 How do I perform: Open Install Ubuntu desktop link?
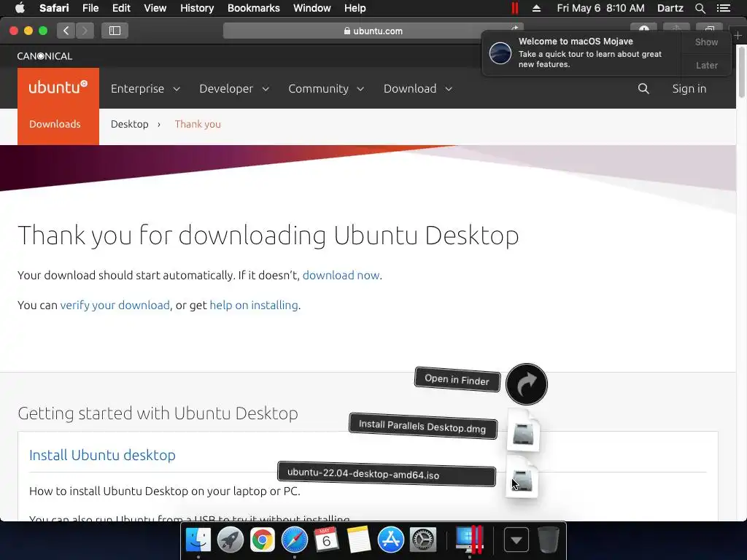pos(102,455)
